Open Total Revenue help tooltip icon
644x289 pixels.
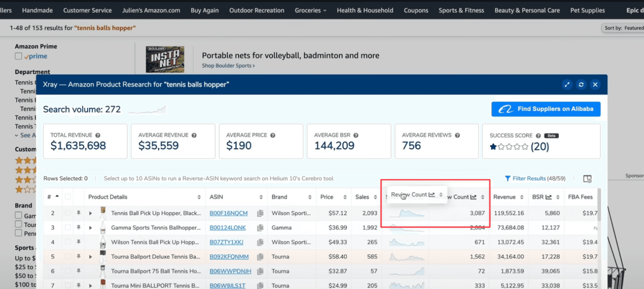tap(98, 135)
